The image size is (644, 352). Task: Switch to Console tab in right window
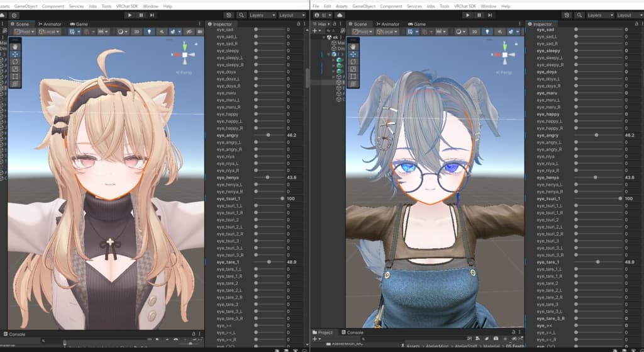pos(352,332)
